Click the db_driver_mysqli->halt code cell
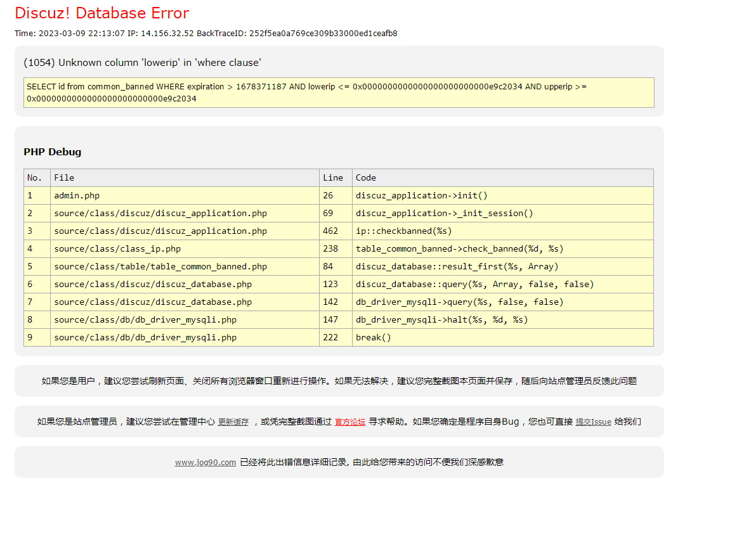This screenshot has width=756, height=533. pos(441,320)
